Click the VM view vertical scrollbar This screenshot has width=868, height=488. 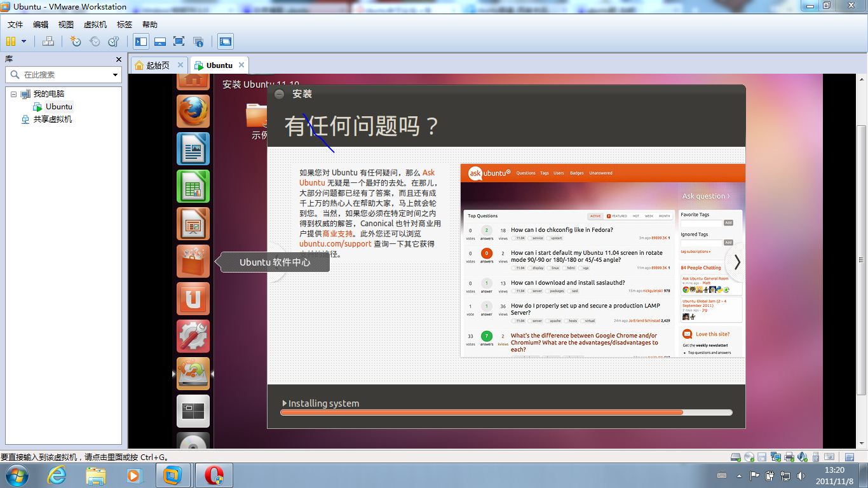click(862, 261)
